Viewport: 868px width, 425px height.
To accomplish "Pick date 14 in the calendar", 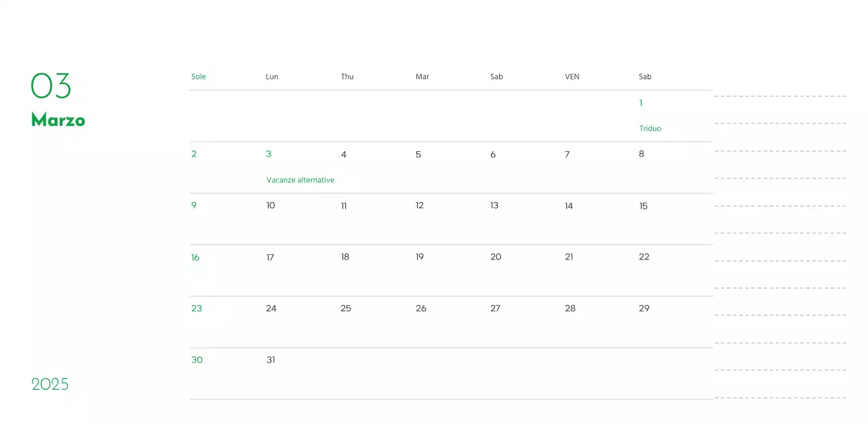I will click(x=568, y=206).
